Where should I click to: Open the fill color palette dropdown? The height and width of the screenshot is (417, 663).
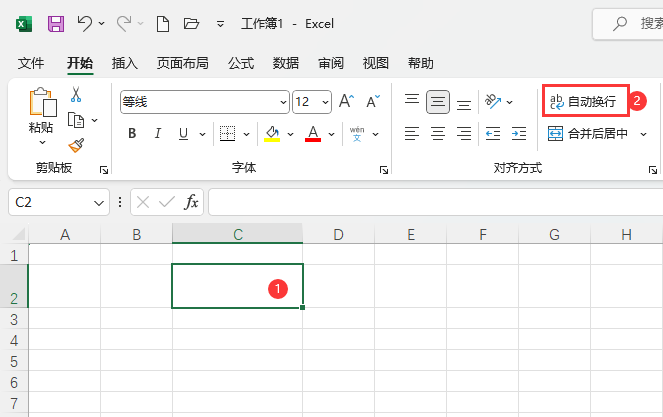[x=290, y=134]
